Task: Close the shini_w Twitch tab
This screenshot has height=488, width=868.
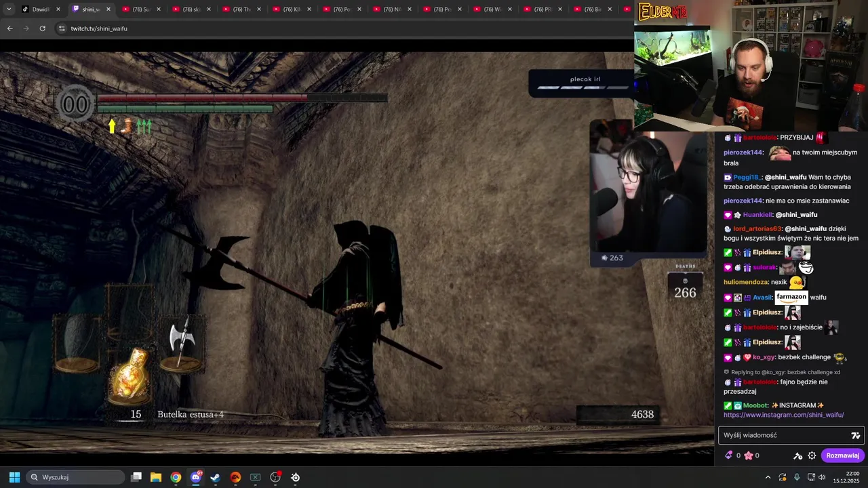Action: [x=108, y=9]
